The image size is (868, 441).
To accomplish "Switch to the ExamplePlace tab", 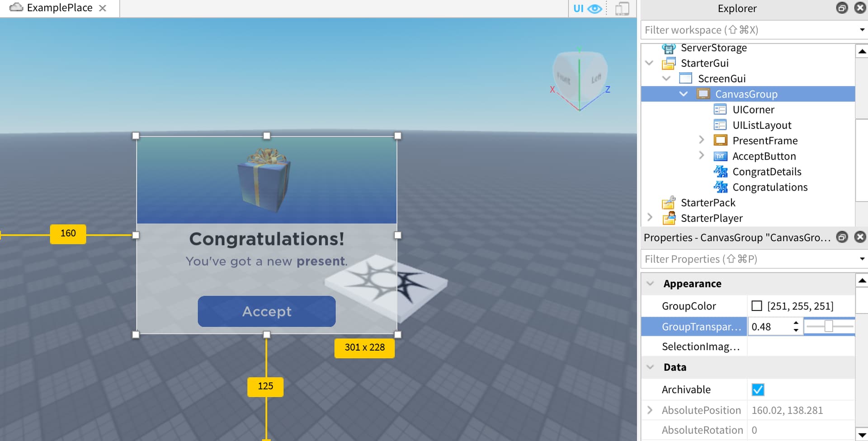I will tap(59, 7).
